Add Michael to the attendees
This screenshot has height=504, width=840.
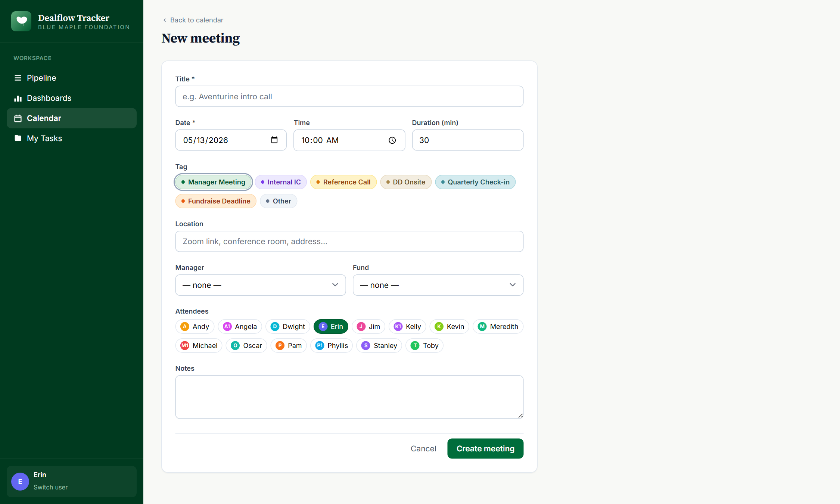199,345
